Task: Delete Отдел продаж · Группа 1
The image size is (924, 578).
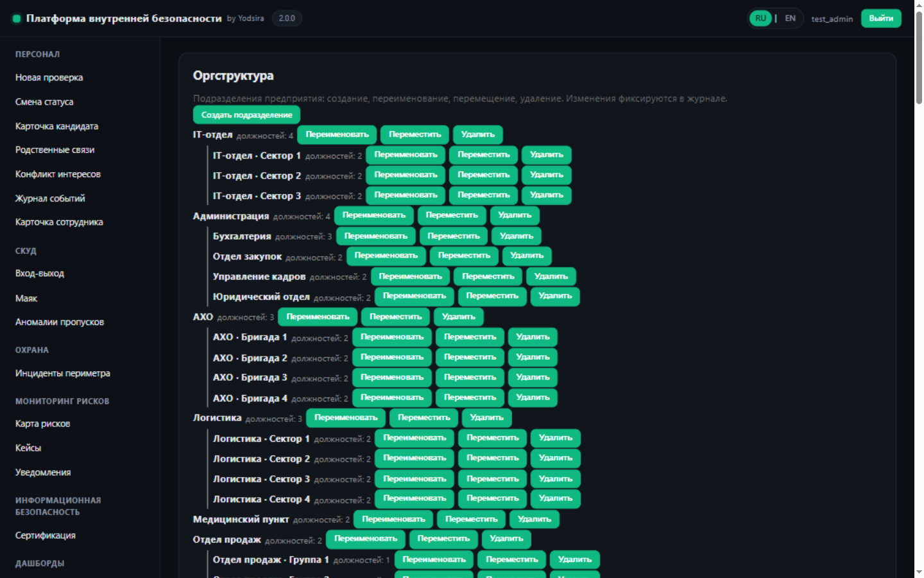Action: pos(575,559)
